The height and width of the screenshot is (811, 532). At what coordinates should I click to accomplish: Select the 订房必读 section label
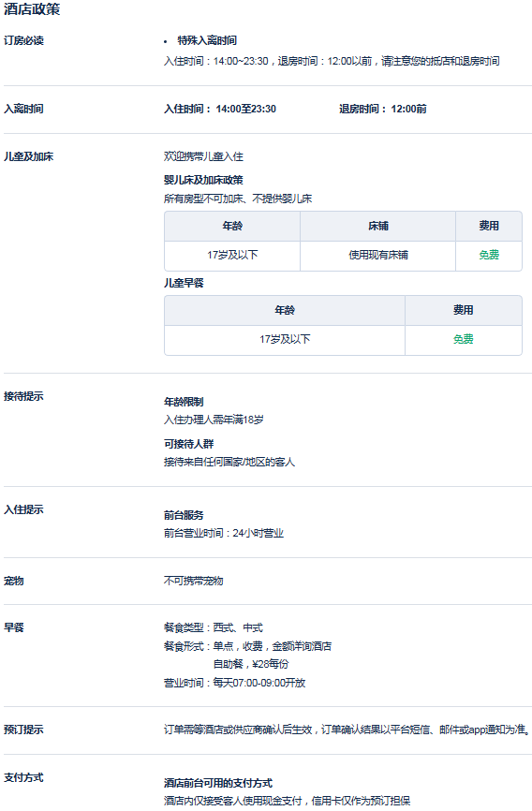[x=23, y=40]
